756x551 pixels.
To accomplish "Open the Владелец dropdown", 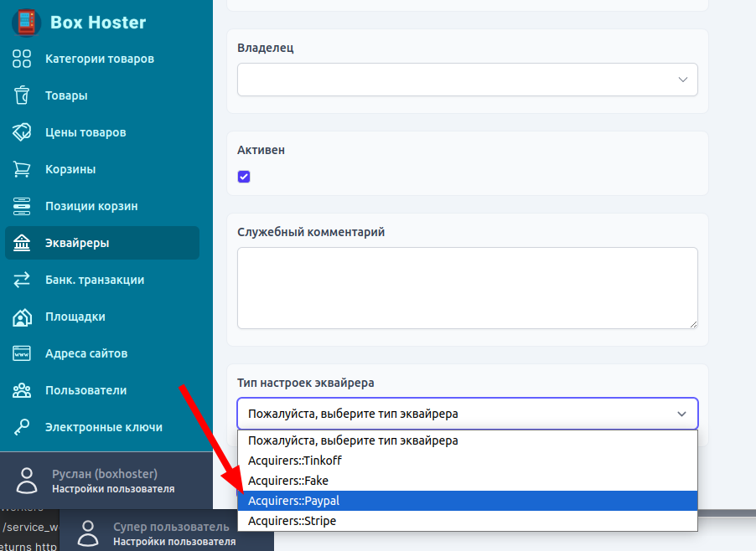I will point(467,80).
